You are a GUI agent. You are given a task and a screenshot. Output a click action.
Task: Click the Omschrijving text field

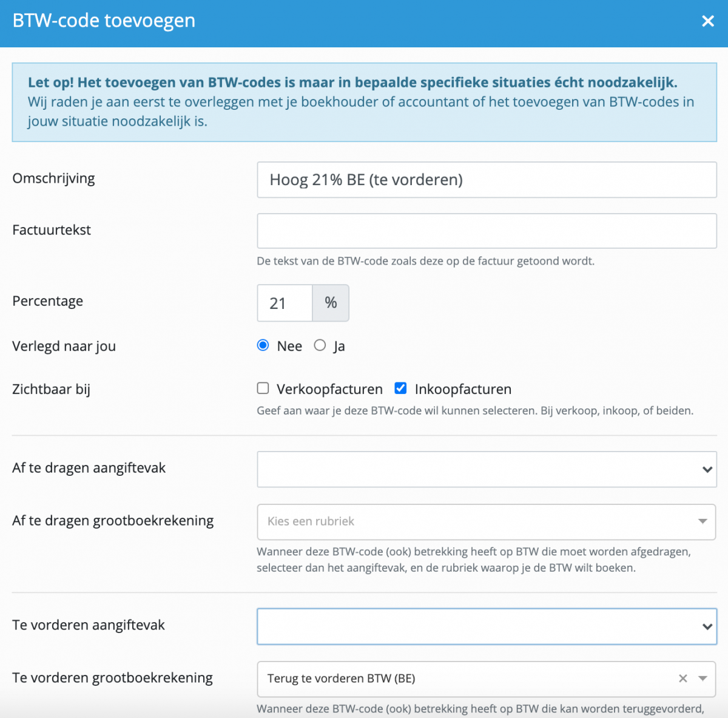(487, 180)
